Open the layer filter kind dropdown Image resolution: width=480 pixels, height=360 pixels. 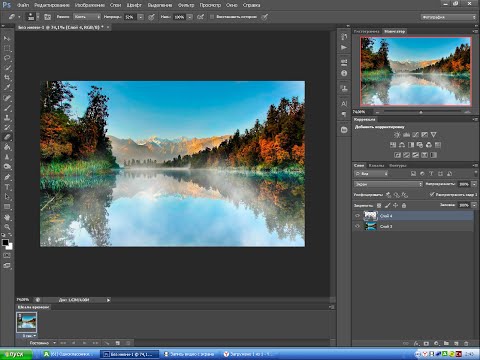coord(371,174)
